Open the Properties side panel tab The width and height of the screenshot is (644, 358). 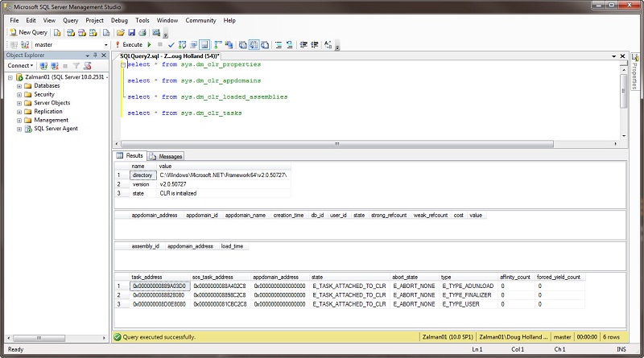[x=635, y=72]
